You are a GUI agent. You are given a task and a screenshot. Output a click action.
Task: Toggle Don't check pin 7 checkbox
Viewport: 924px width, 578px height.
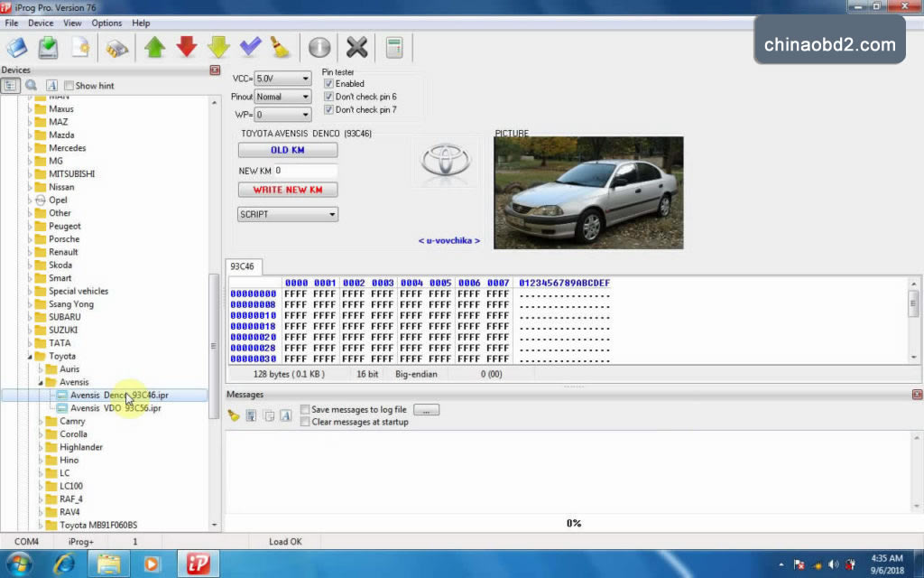(x=328, y=109)
